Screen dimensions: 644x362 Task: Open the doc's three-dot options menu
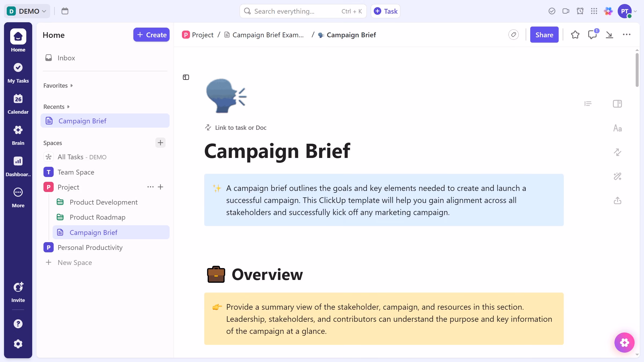coord(627,35)
